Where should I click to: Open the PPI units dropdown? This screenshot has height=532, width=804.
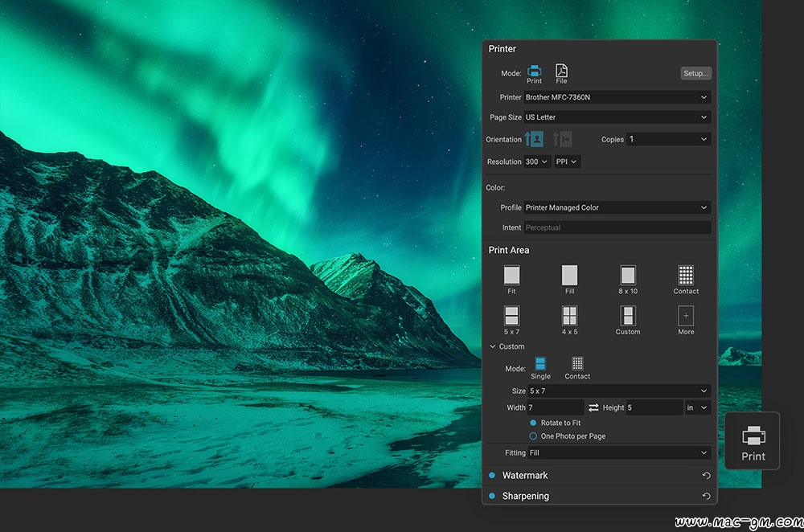pyautogui.click(x=567, y=162)
